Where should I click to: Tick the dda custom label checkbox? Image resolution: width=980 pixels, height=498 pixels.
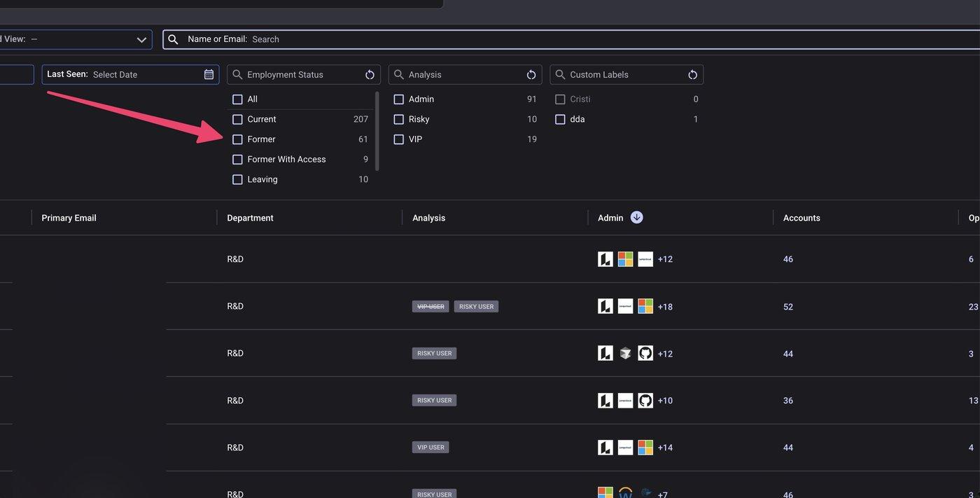(560, 119)
